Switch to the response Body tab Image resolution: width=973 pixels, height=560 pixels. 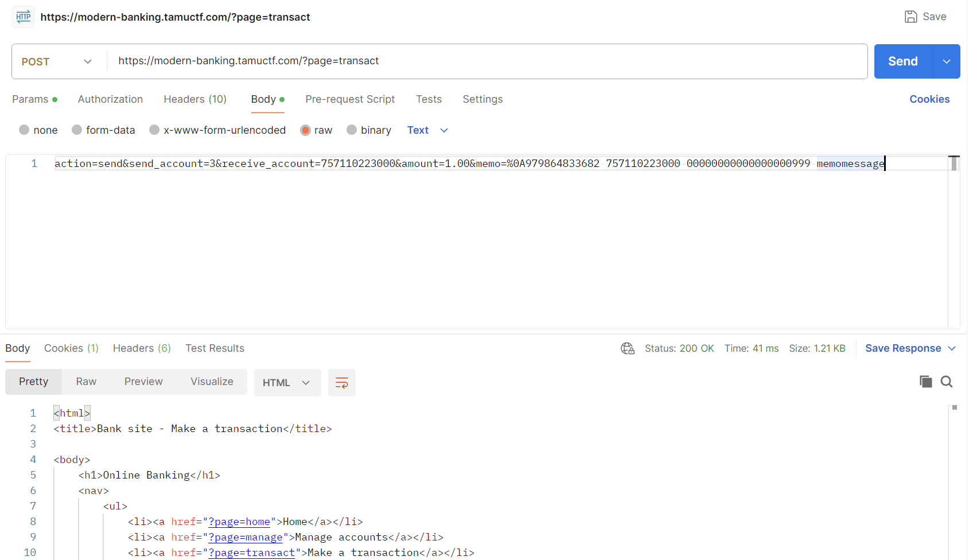click(x=18, y=348)
